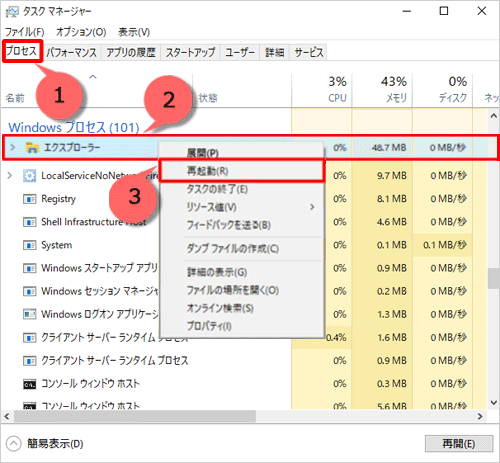Click the Explorer folder icon in process list
The image size is (500, 463).
coord(32,147)
